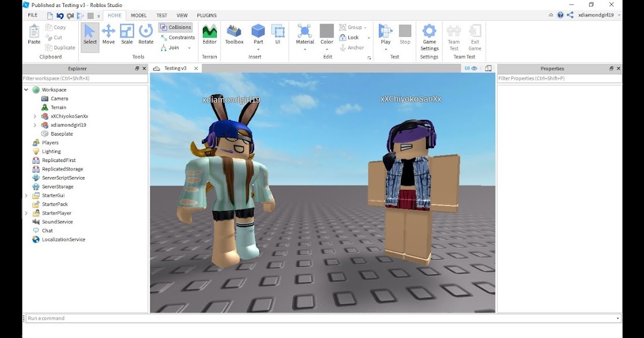
Task: Toggle the Lock tool
Action: click(x=349, y=38)
